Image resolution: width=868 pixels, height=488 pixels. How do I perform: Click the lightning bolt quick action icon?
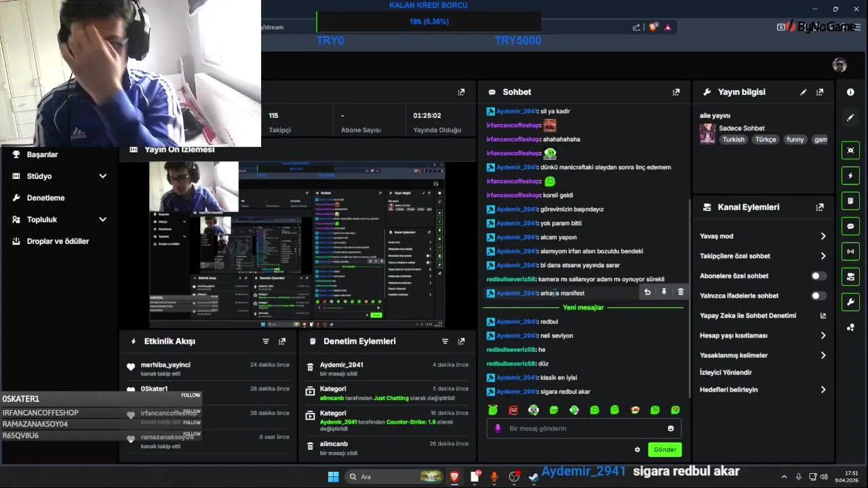(x=850, y=176)
